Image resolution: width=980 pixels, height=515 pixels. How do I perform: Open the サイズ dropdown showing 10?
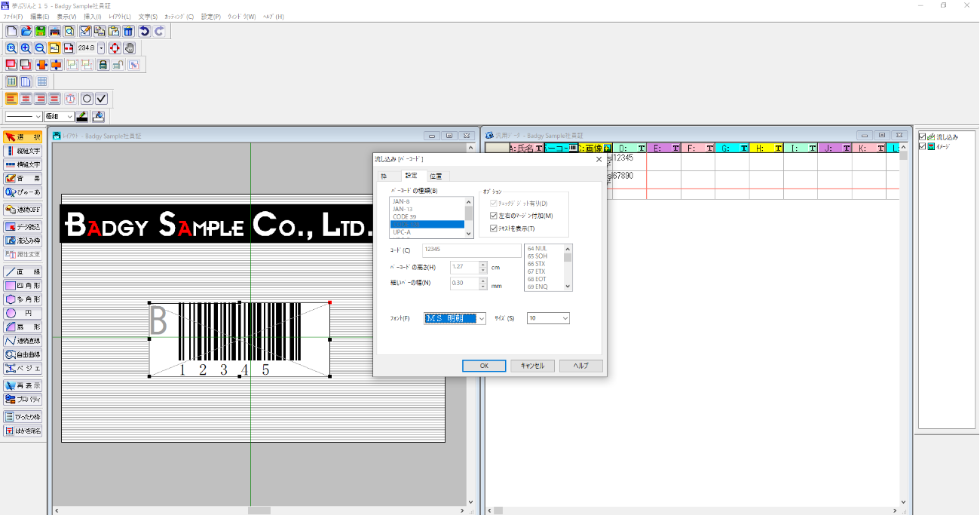[564, 319]
